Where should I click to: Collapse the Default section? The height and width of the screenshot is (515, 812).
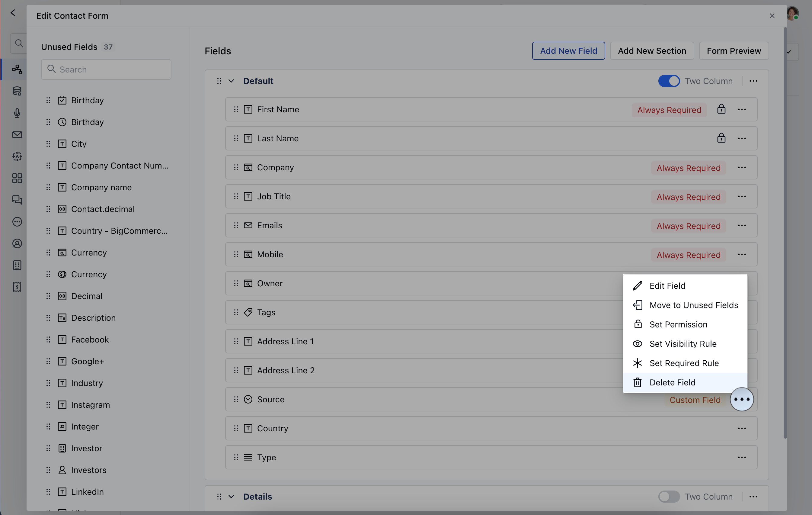(231, 81)
